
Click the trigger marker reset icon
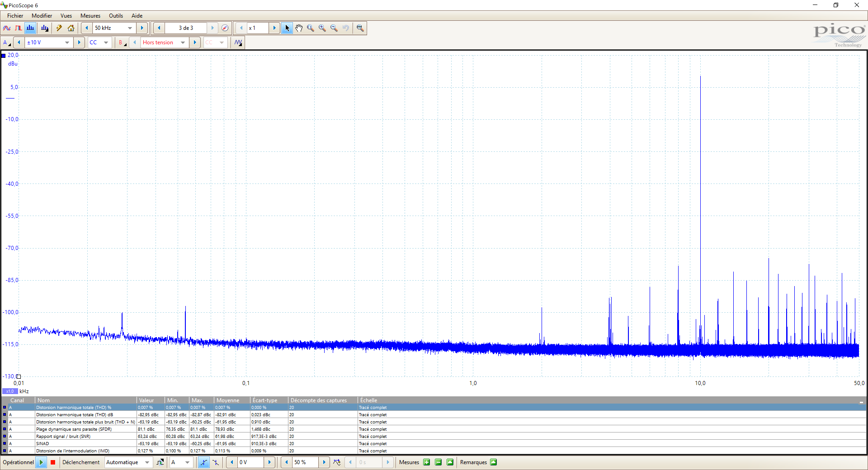(337, 462)
